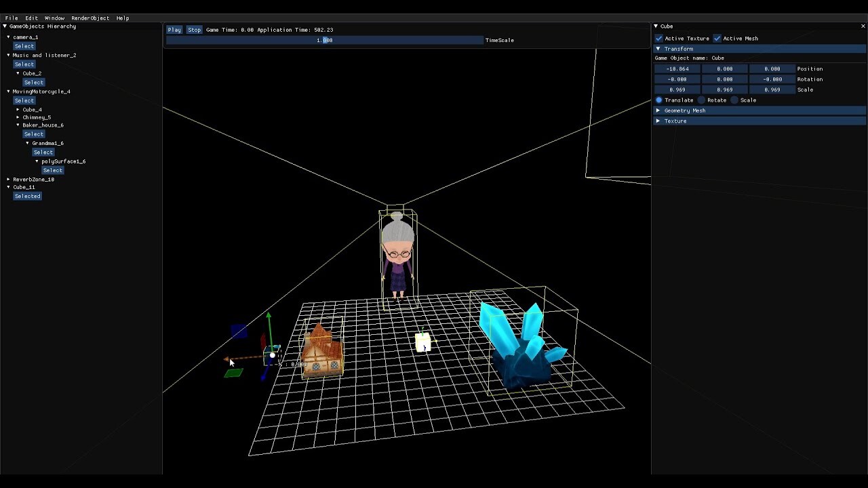Select the Translate mode radio button
Screen dimensions: 868x488
[658, 100]
